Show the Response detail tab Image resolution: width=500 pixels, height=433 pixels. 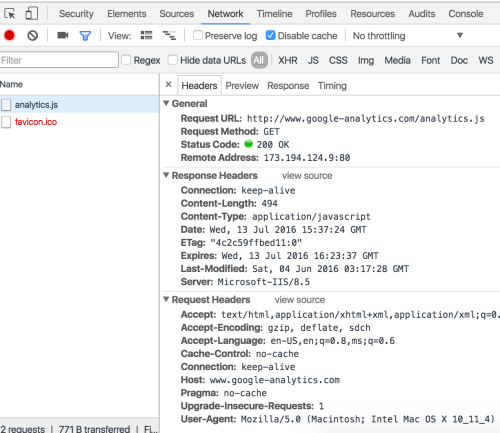point(288,86)
